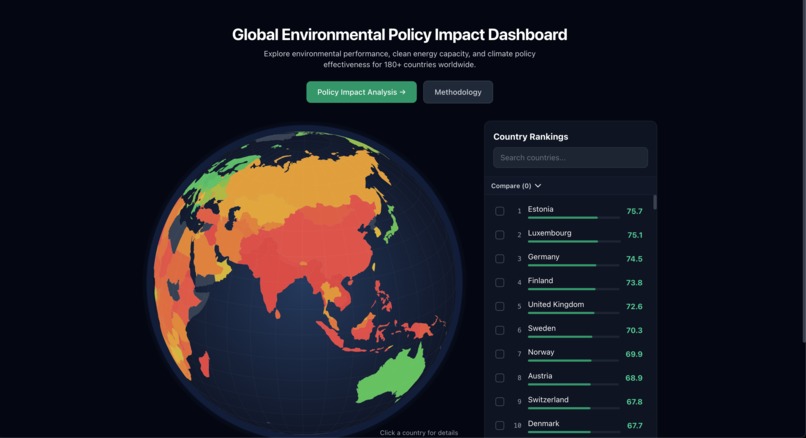Check the Germany compare checkbox
Image resolution: width=806 pixels, height=438 pixels.
500,259
